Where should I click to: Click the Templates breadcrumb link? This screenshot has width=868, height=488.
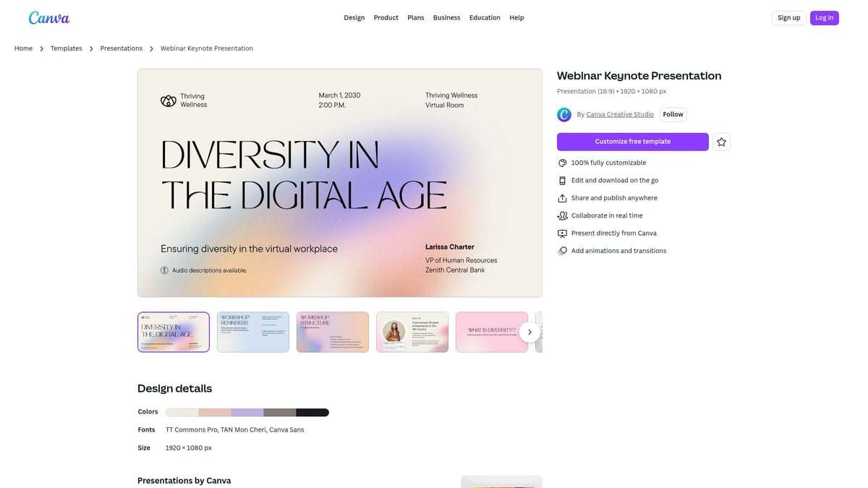(x=66, y=48)
